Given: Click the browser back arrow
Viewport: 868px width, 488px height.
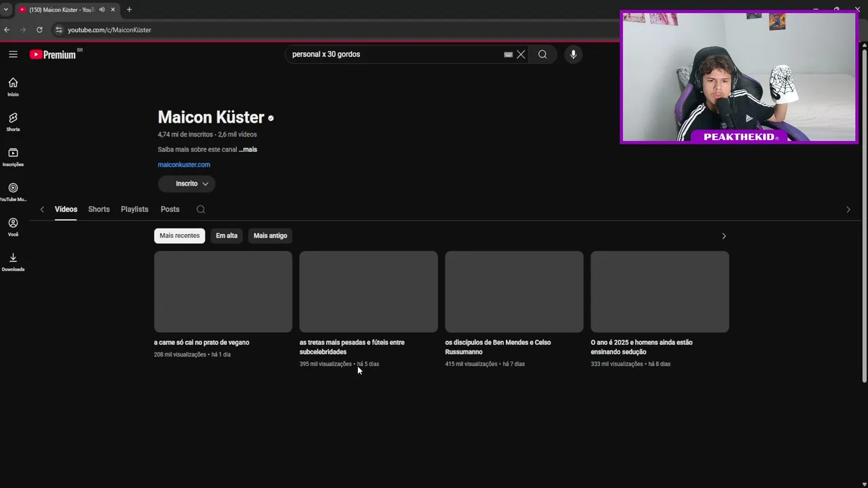Looking at the screenshot, I should pyautogui.click(x=7, y=30).
